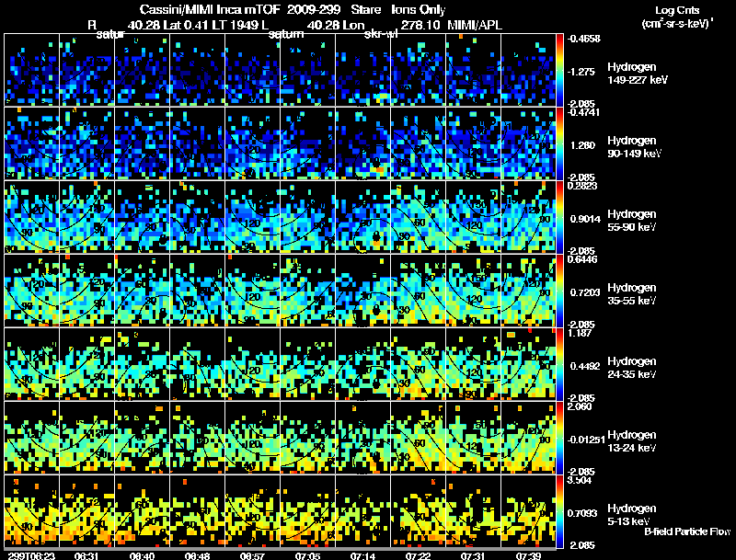
Task: Click the 'Lat 0.41' header value
Action: click(186, 25)
